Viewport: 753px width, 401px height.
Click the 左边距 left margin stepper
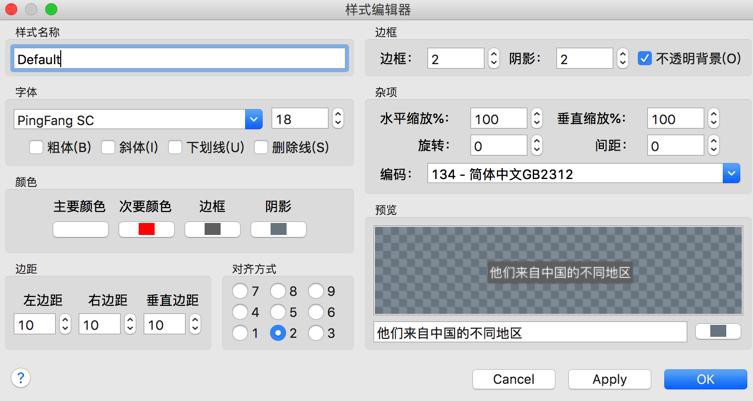[65, 324]
